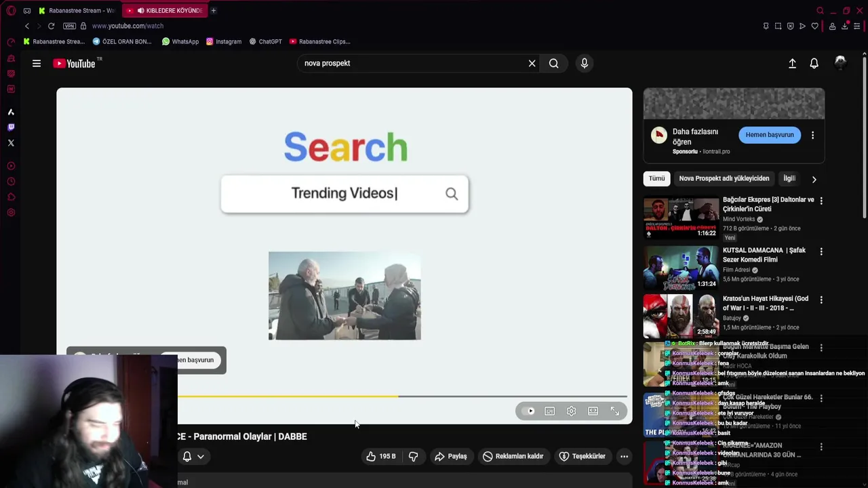Image resolution: width=868 pixels, height=488 pixels.
Task: Open the sidebar player icon
Action: point(11,166)
